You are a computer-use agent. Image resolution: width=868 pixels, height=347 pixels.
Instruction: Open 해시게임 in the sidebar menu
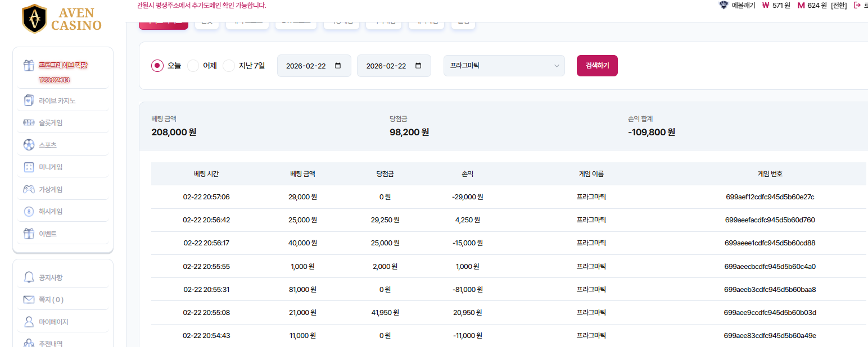pyautogui.click(x=51, y=212)
